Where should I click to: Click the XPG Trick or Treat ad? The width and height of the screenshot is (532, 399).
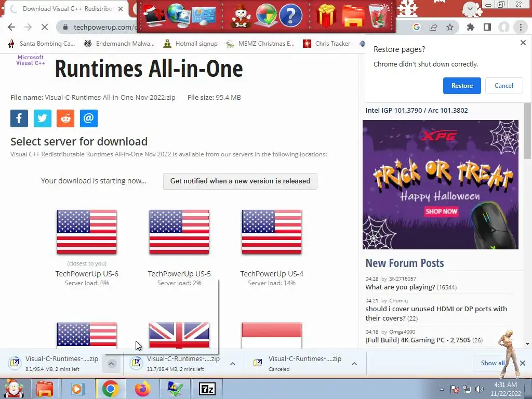(441, 184)
